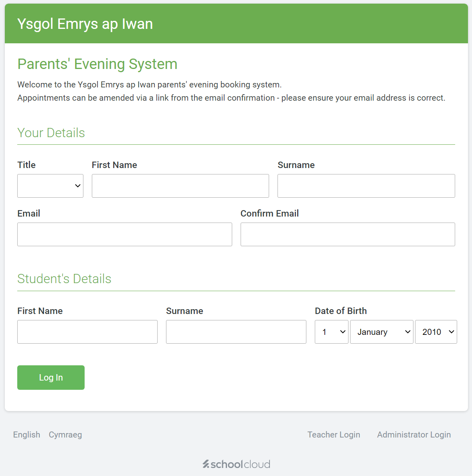Select the student's Surname field

point(236,332)
